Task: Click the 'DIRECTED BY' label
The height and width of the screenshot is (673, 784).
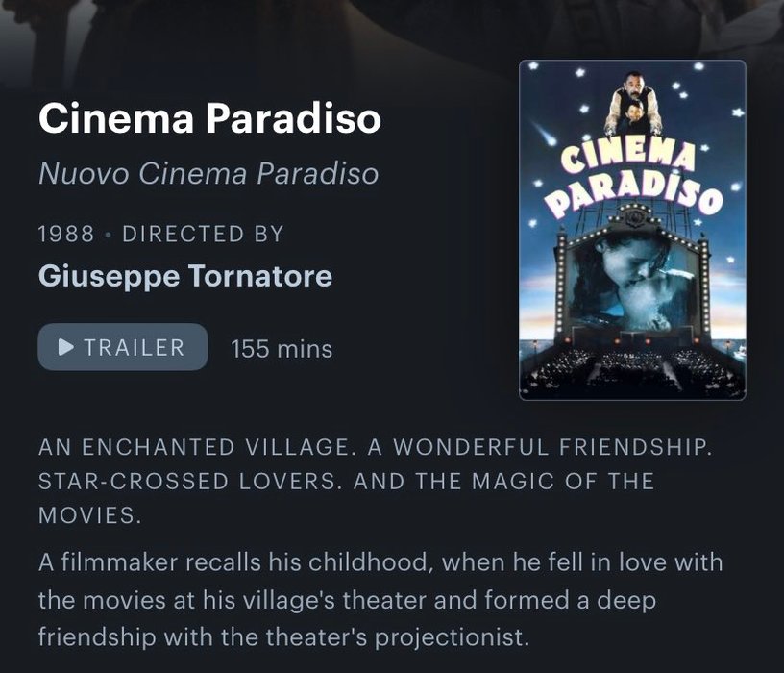Action: 203,234
